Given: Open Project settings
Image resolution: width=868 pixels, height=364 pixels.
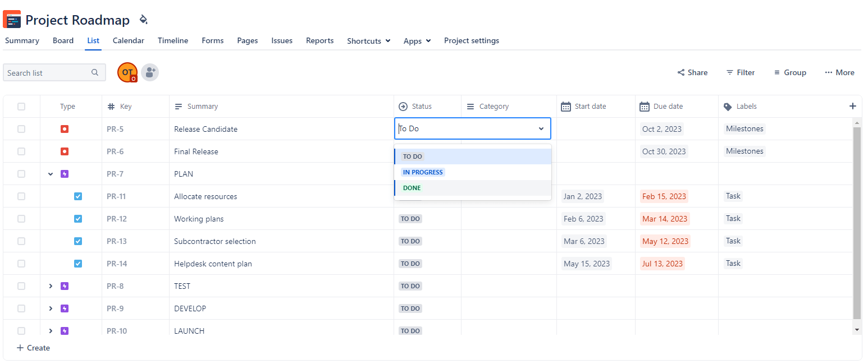Looking at the screenshot, I should click(x=471, y=40).
